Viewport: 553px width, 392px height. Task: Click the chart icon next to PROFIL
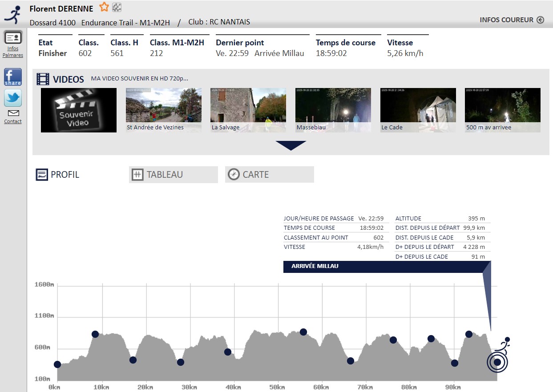(x=41, y=174)
